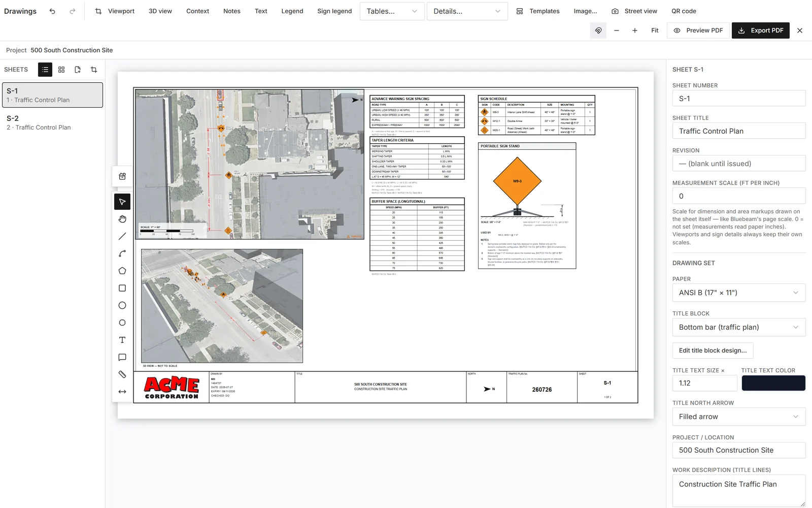Click the Revision input field

(x=739, y=164)
